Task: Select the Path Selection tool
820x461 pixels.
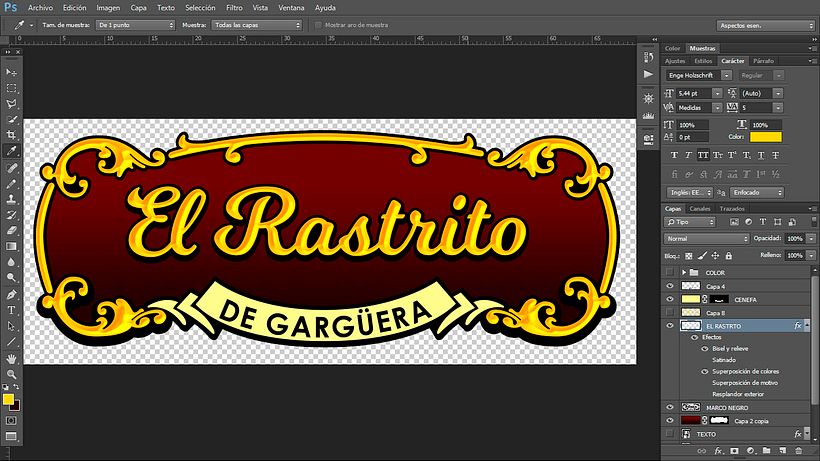Action: (11, 326)
